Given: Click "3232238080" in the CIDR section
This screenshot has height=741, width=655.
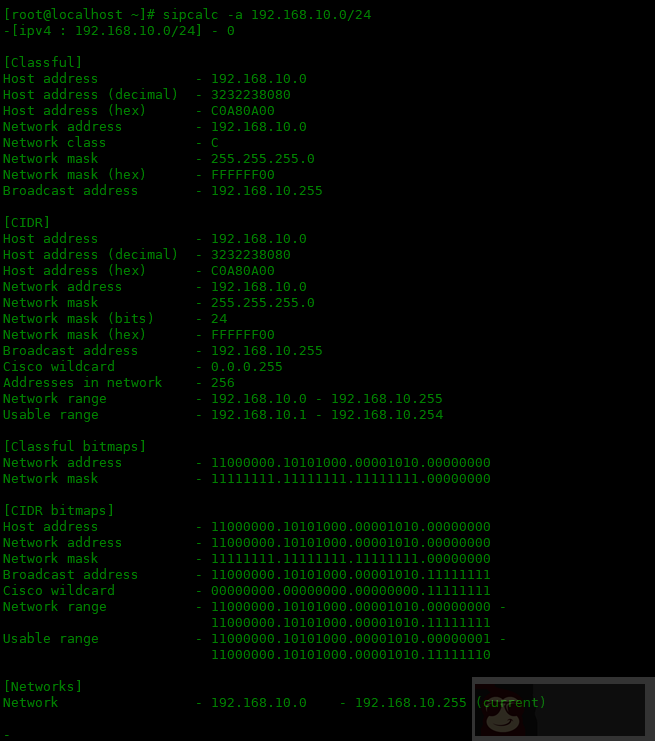Looking at the screenshot, I should tap(250, 255).
